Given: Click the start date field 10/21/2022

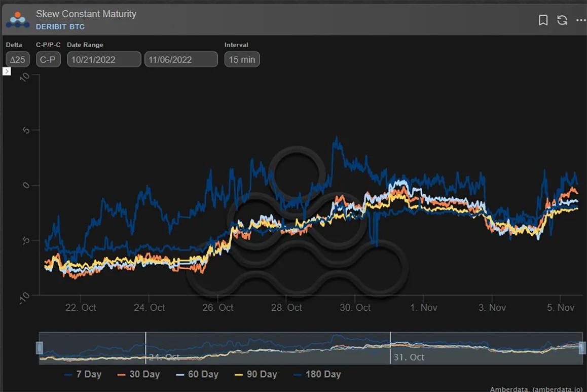Looking at the screenshot, I should click(104, 59).
